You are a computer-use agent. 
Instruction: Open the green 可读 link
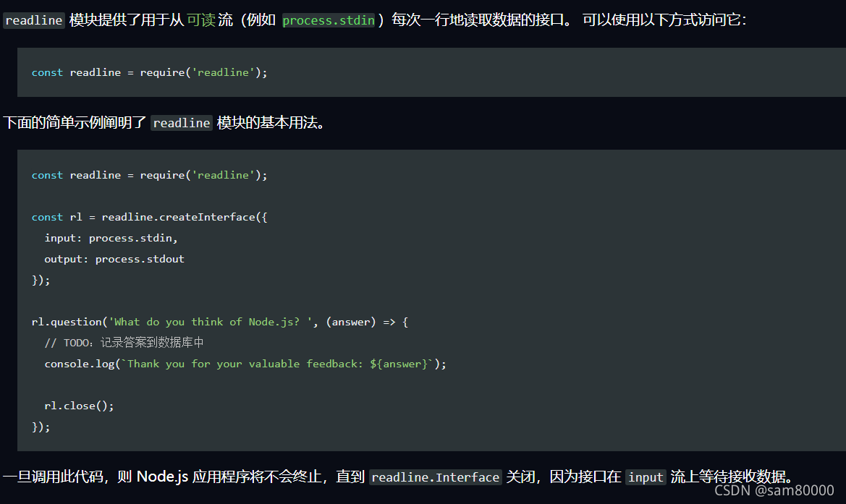pos(201,20)
